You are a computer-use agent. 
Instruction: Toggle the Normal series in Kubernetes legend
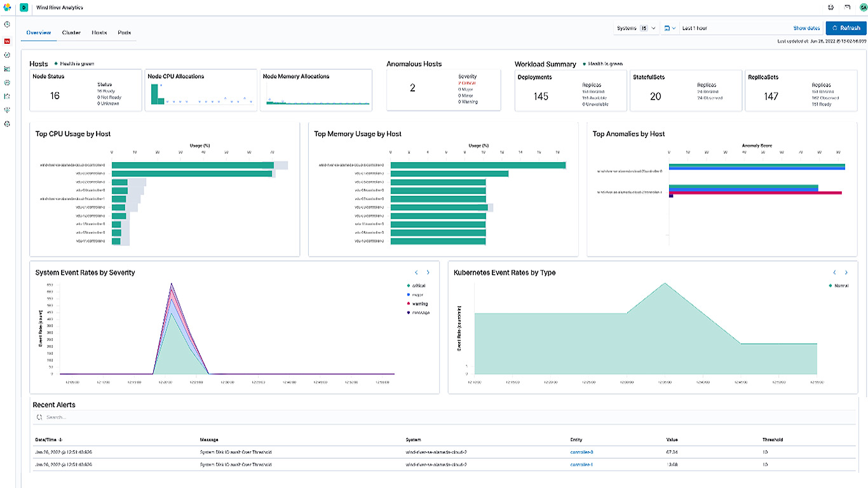tap(839, 286)
